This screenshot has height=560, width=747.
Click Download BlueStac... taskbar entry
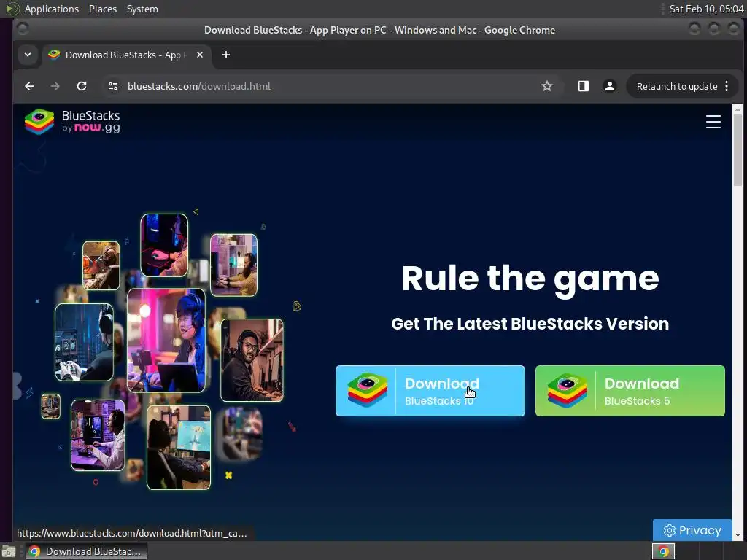coord(86,551)
